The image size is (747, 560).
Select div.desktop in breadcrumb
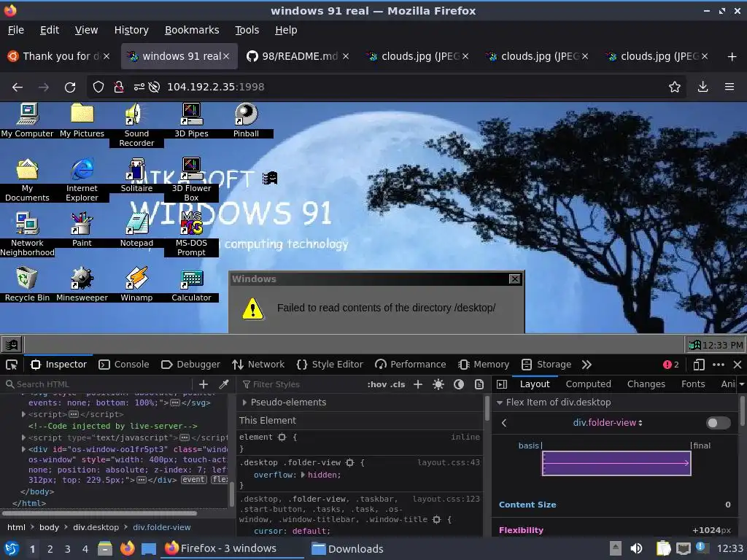(96, 528)
